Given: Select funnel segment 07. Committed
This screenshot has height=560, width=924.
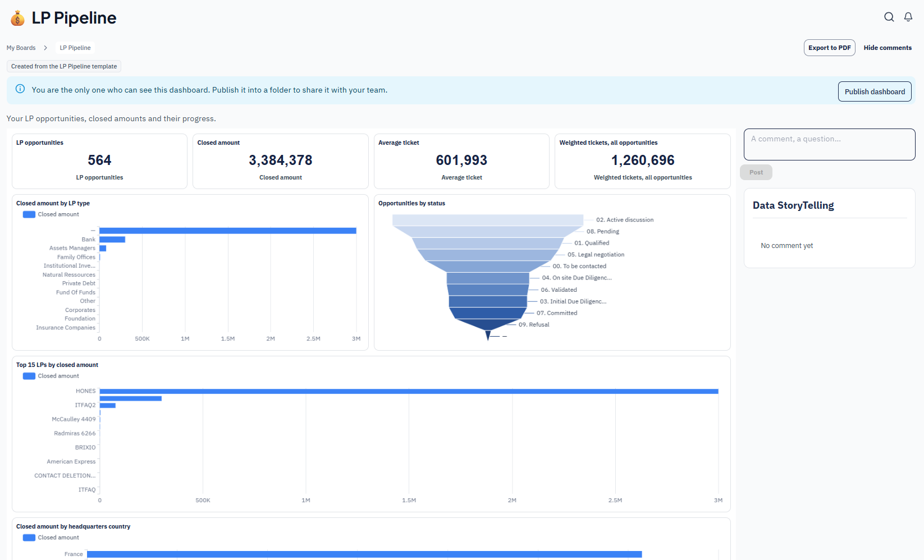Looking at the screenshot, I should tap(488, 313).
